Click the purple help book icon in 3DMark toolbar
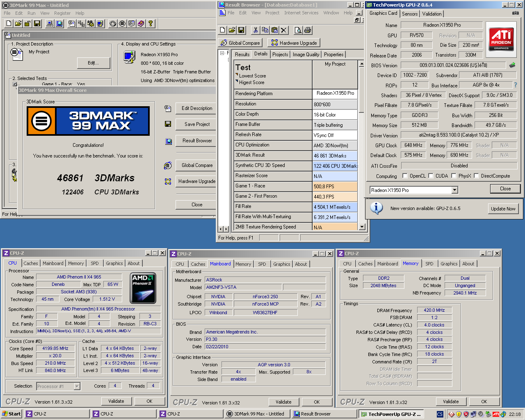This screenshot has width=525, height=420. point(141,23)
